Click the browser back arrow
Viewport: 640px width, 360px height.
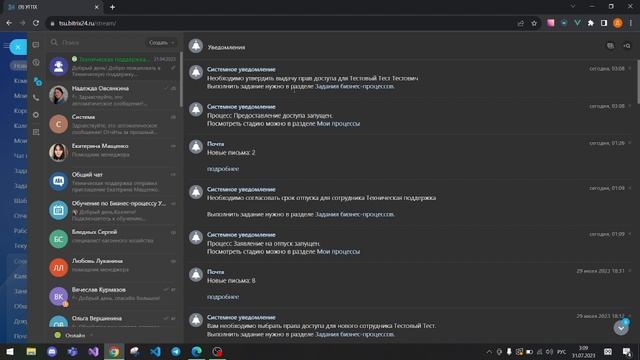click(9, 23)
